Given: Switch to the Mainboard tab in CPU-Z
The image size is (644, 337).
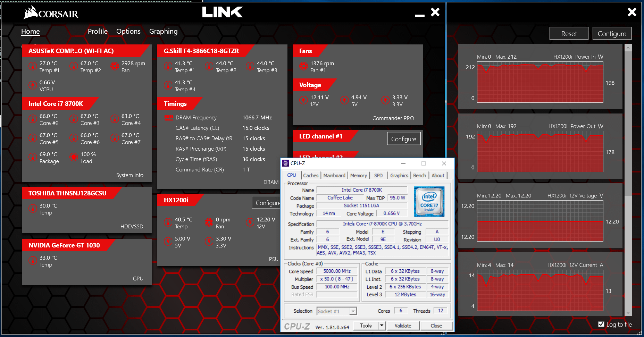Looking at the screenshot, I should click(x=334, y=176).
